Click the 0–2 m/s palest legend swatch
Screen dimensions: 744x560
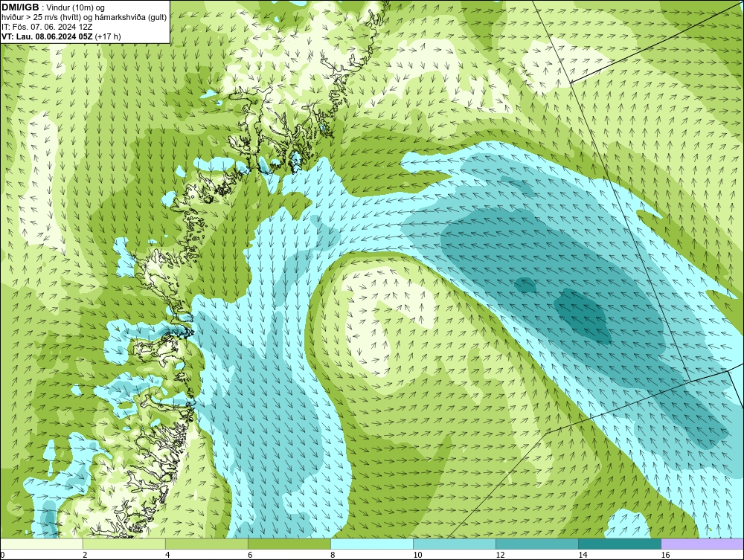41,544
